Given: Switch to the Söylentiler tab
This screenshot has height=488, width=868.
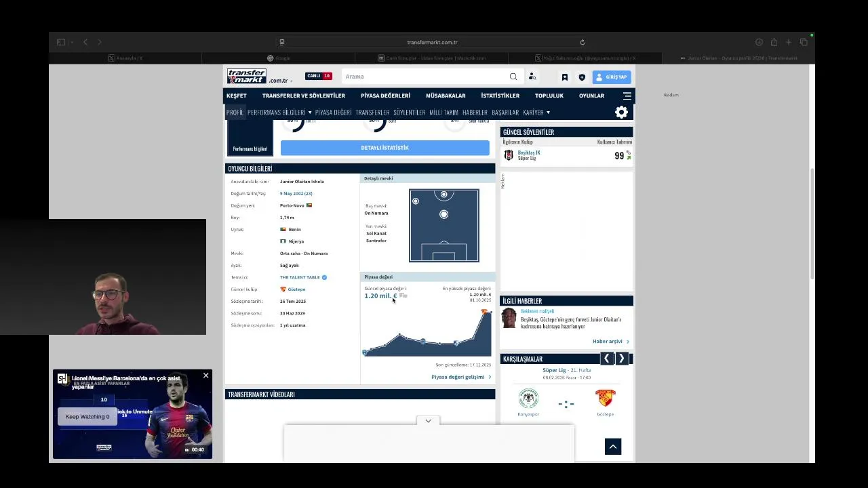Looking at the screenshot, I should tap(410, 113).
